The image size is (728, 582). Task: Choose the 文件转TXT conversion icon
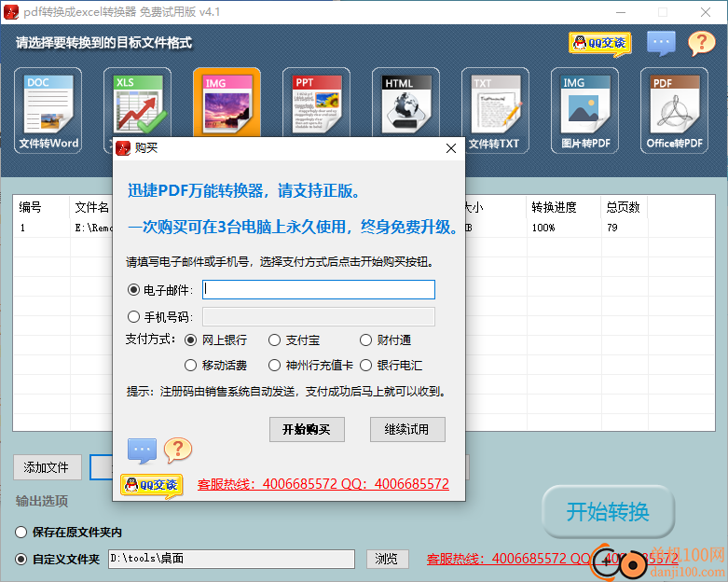495,110
